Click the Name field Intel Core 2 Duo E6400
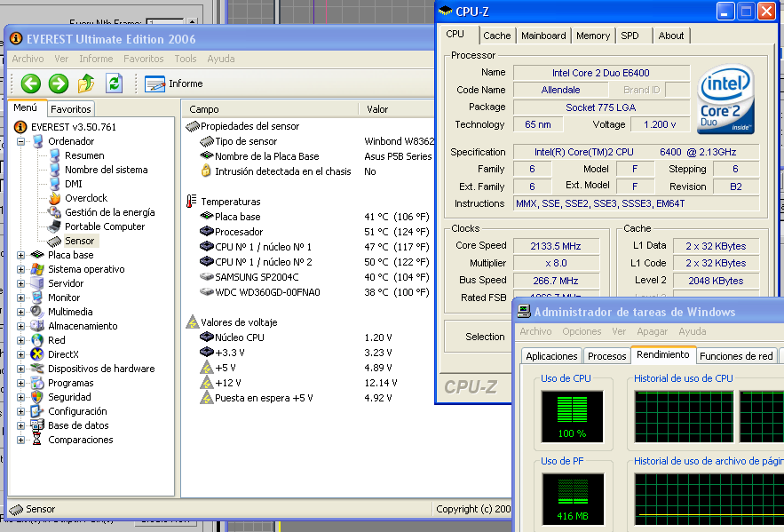 tap(600, 73)
